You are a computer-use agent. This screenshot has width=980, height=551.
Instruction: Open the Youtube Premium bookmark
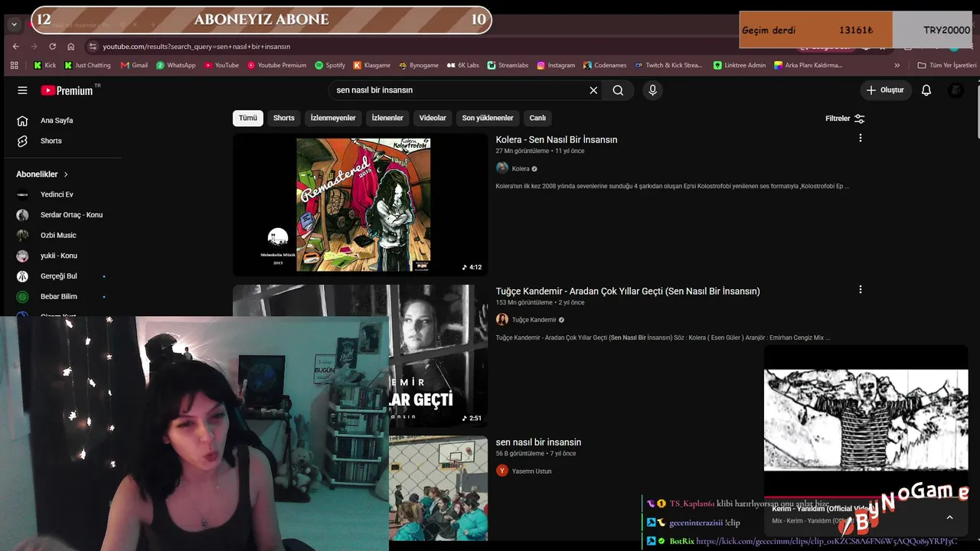pyautogui.click(x=276, y=65)
